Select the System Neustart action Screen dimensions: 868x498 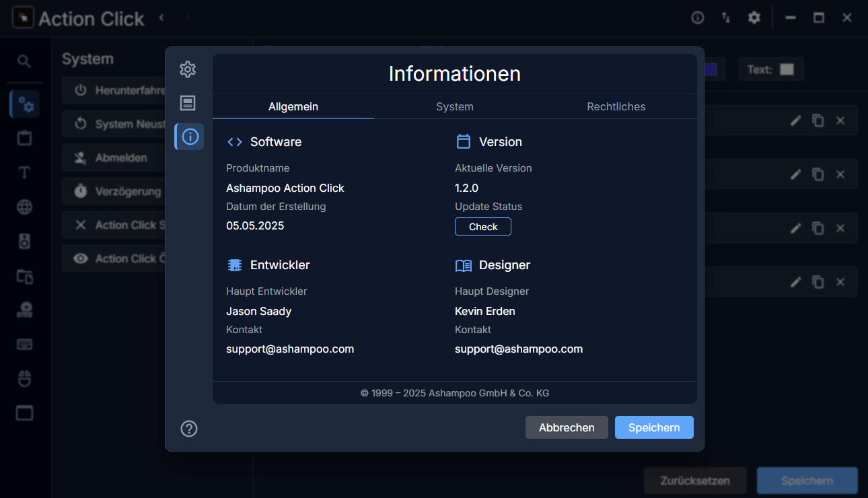114,124
